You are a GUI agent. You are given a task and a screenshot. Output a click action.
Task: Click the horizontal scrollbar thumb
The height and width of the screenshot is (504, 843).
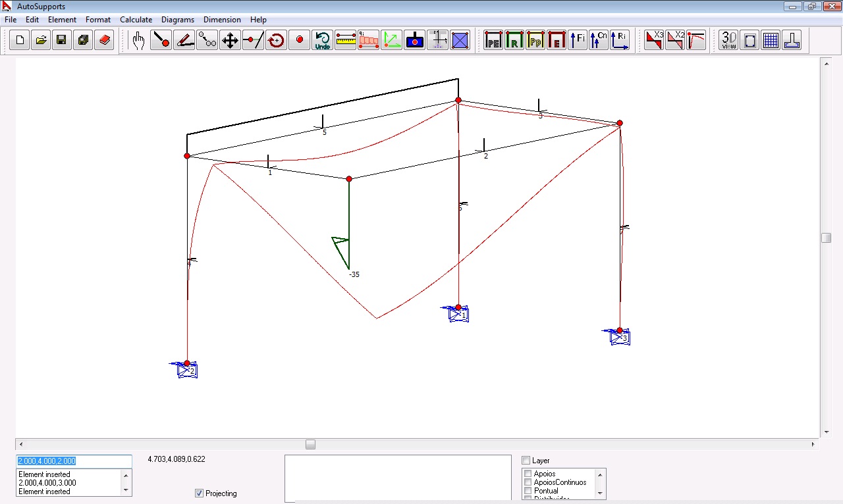(x=310, y=445)
